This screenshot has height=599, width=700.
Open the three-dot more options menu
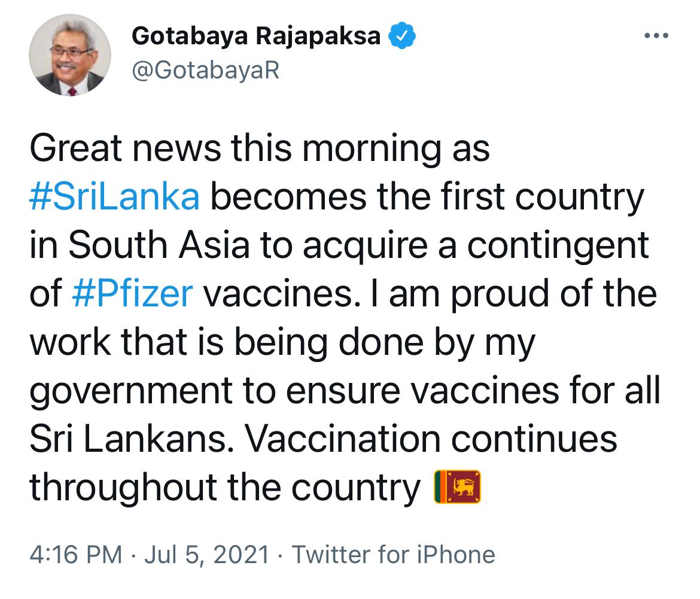[656, 36]
